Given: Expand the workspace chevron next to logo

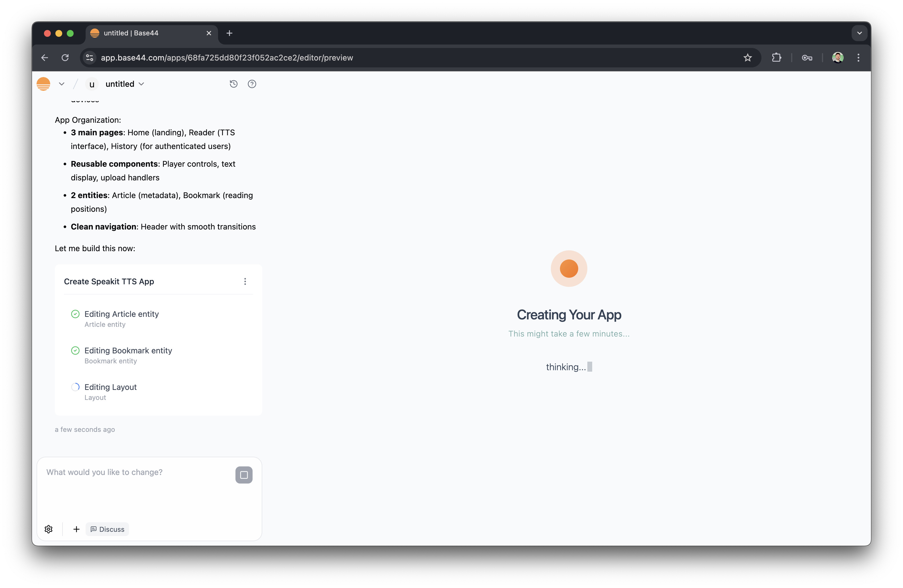Looking at the screenshot, I should tap(61, 84).
